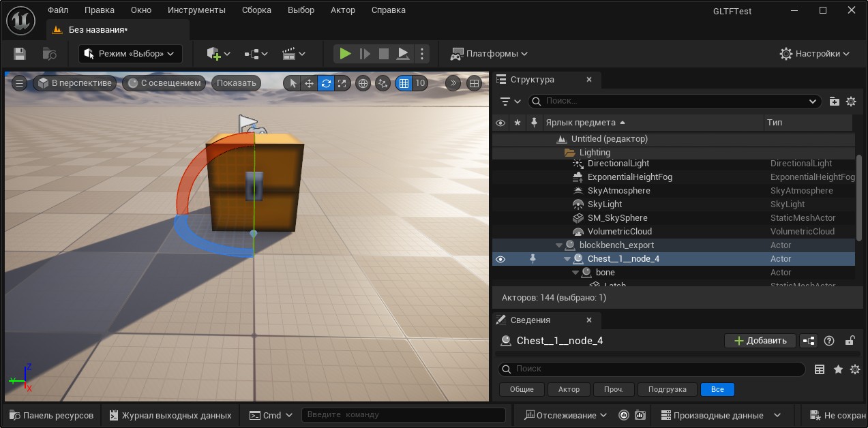Toggle the surface snapping icon in viewport
The height and width of the screenshot is (428, 868).
point(383,83)
